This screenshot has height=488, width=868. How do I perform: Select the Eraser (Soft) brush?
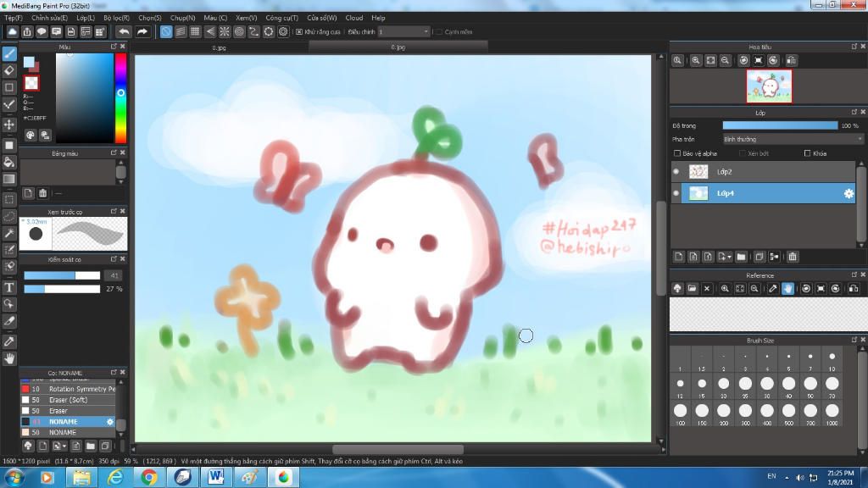tap(68, 400)
